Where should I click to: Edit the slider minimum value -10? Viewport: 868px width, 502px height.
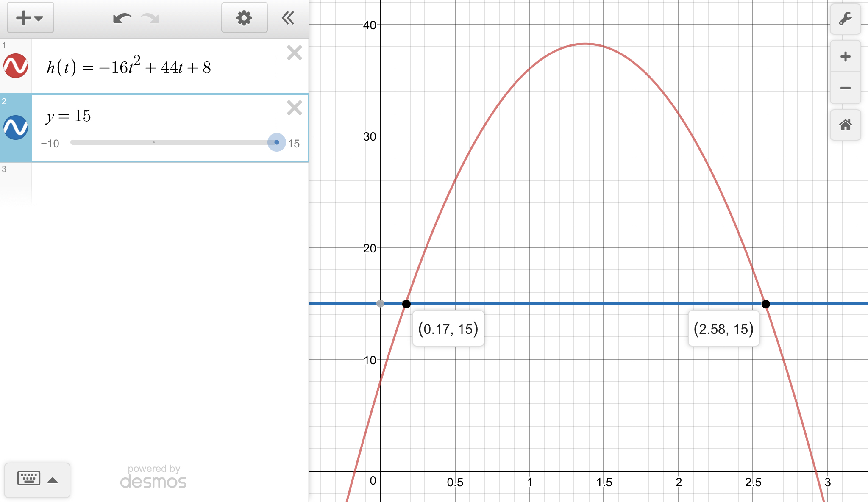pos(50,144)
